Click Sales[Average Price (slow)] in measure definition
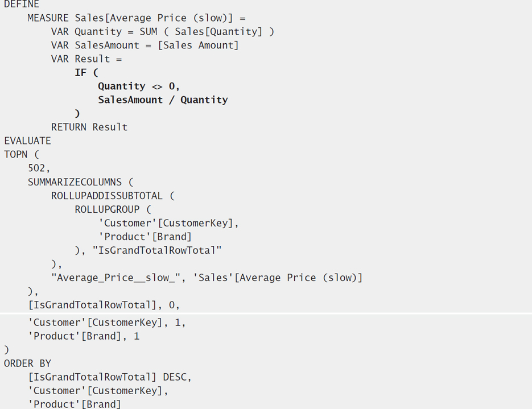 154,18
